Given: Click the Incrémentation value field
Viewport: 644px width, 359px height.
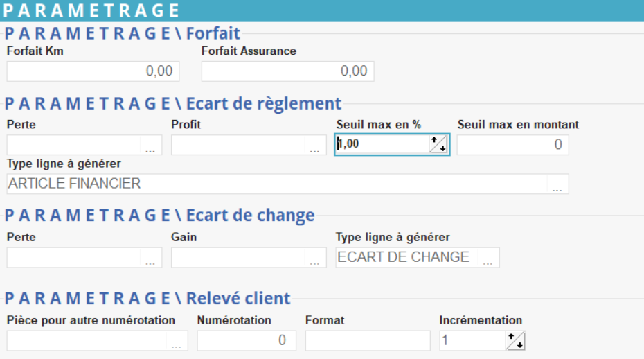Looking at the screenshot, I should [x=472, y=341].
